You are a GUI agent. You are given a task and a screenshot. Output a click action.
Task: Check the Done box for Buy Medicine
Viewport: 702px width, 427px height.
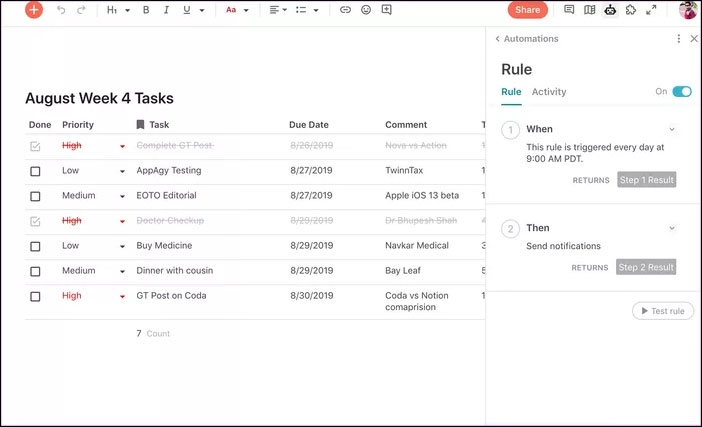[35, 246]
